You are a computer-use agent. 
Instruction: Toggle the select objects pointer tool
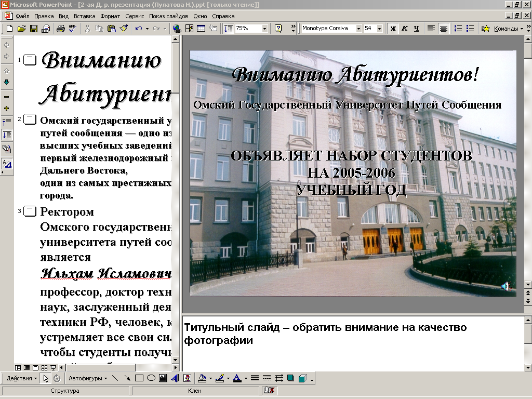(x=46, y=378)
